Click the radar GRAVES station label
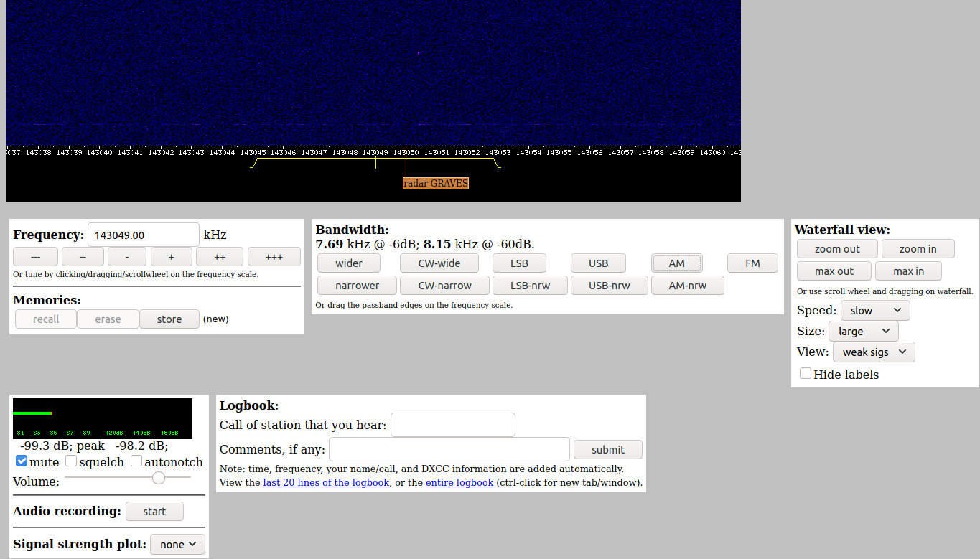 (435, 184)
